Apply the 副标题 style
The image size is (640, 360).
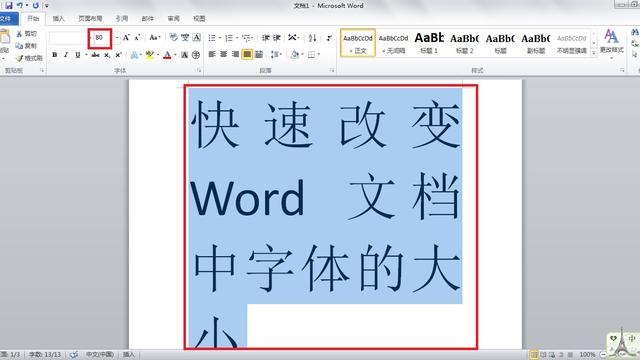pos(536,43)
